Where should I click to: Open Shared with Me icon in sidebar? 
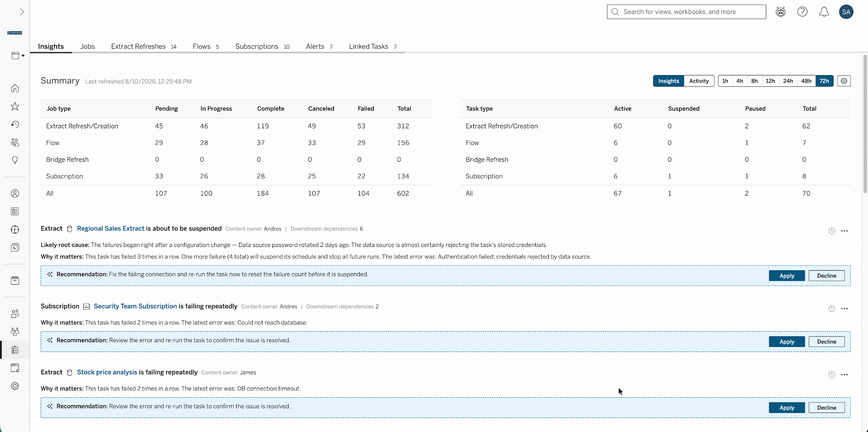[15, 142]
